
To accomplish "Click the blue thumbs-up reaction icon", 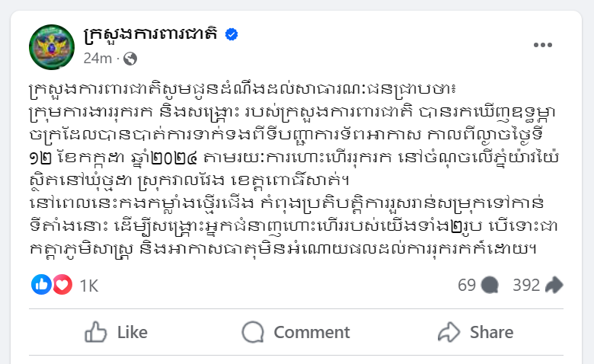I will point(42,285).
